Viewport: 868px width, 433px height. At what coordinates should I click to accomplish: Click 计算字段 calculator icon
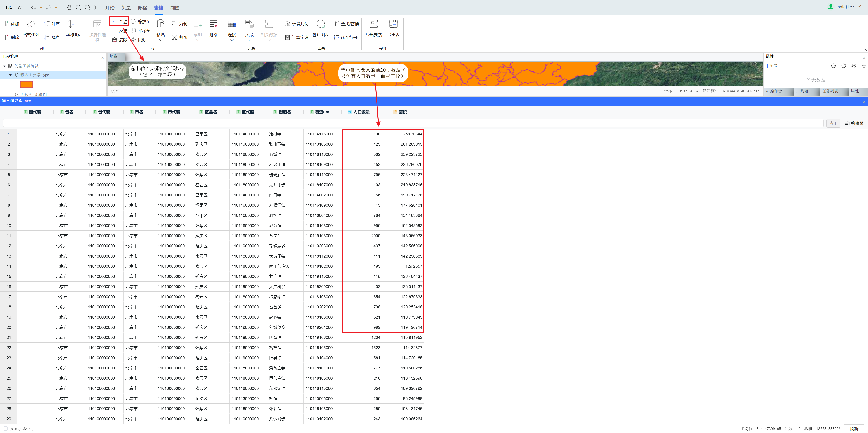(288, 37)
